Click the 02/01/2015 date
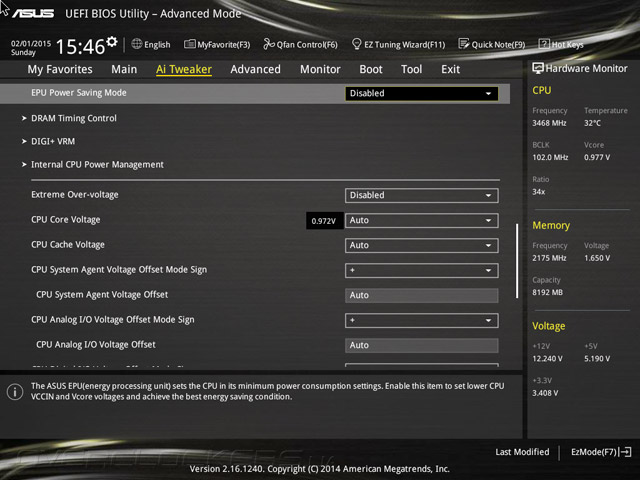The height and width of the screenshot is (480, 640). click(x=31, y=44)
